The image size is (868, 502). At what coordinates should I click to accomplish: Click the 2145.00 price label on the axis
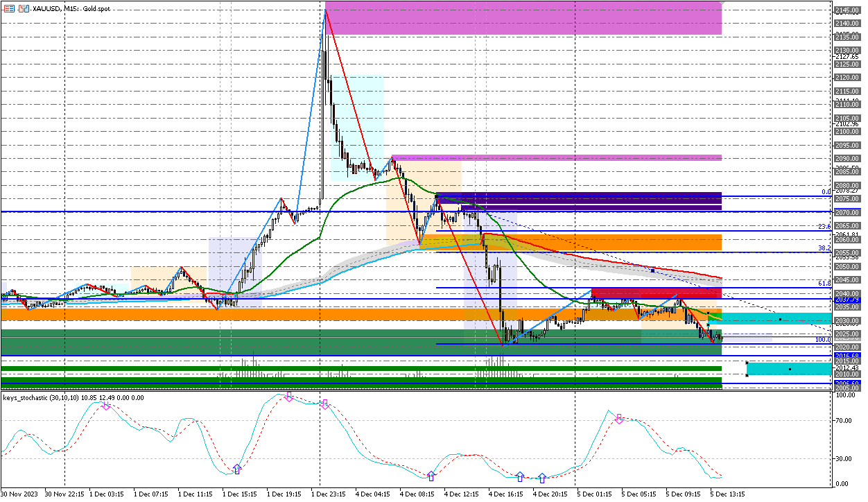(x=847, y=10)
